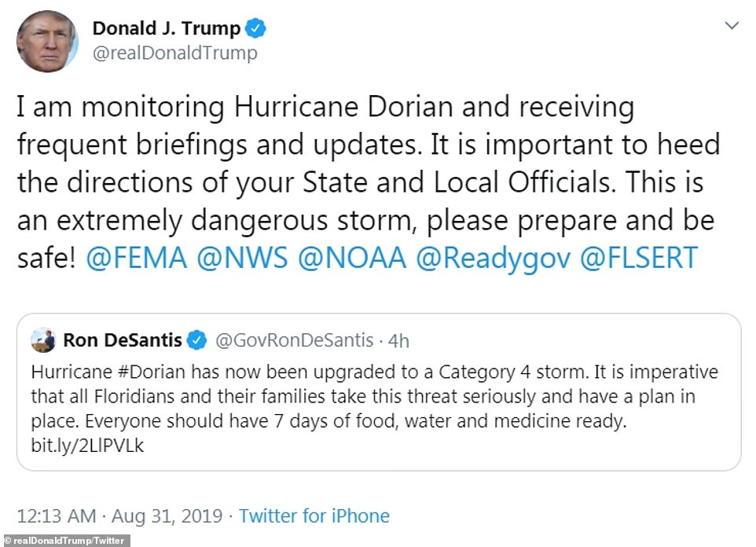This screenshot has width=756, height=547.
Task: Click the Twitter for iPhone source link
Action: pos(314,516)
